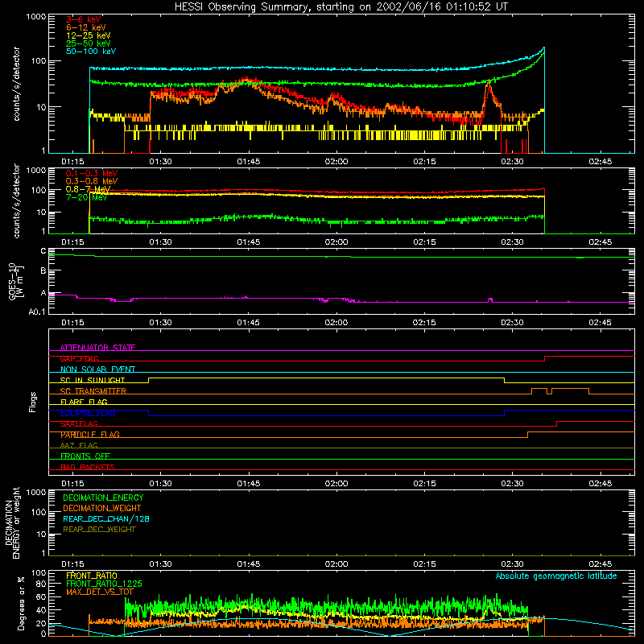Select the 6-12 keV legend label
This screenshot has width=644, height=644.
tap(86, 27)
